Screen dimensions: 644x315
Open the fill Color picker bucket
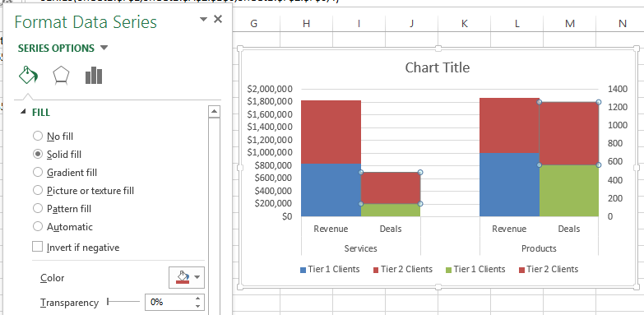coord(183,277)
